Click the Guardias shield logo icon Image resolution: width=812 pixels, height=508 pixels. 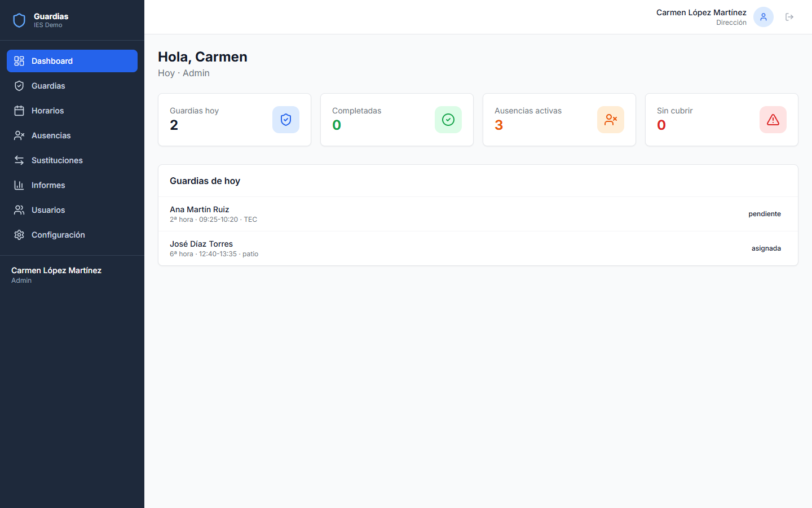point(19,20)
